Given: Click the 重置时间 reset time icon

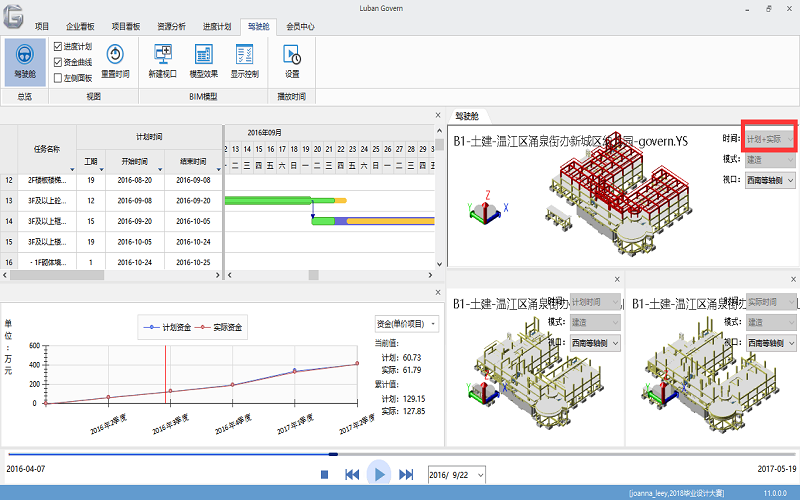Looking at the screenshot, I should point(115,54).
